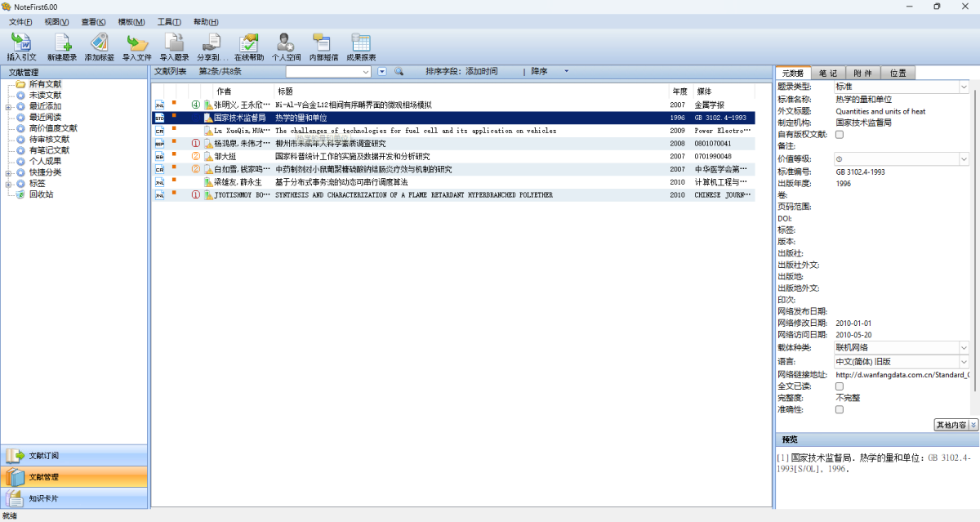This screenshot has height=522, width=980.
Task: Click the search magnifier icon in list header
Action: [399, 72]
